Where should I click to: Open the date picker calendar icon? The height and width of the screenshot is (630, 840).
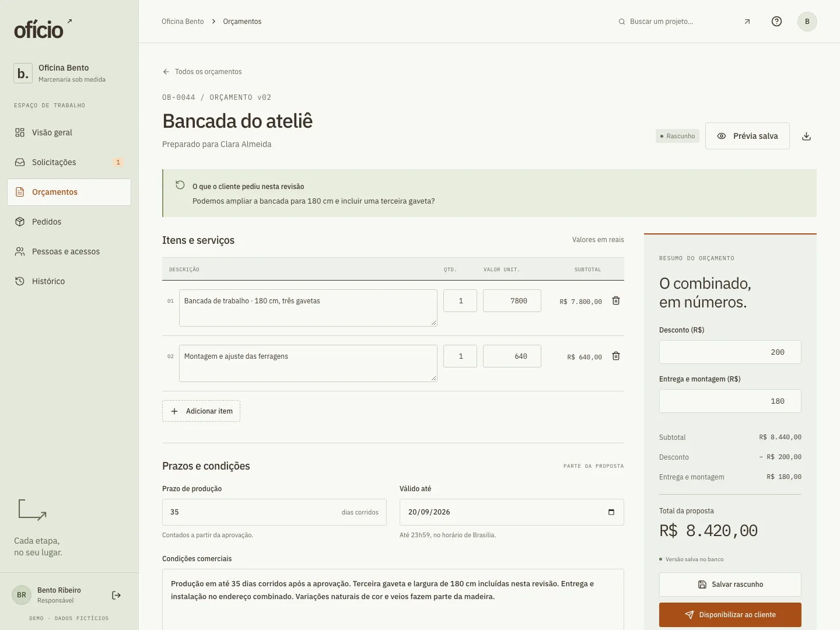(611, 512)
